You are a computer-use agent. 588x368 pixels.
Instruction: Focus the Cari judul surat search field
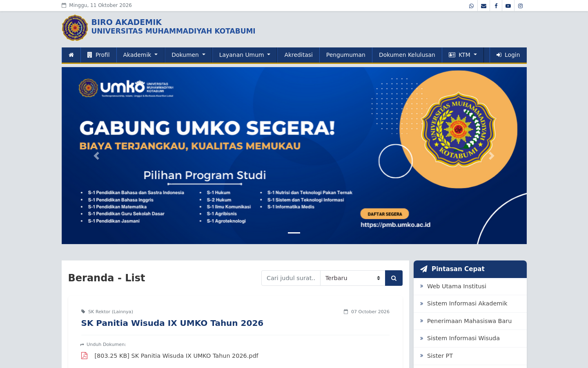(291, 278)
